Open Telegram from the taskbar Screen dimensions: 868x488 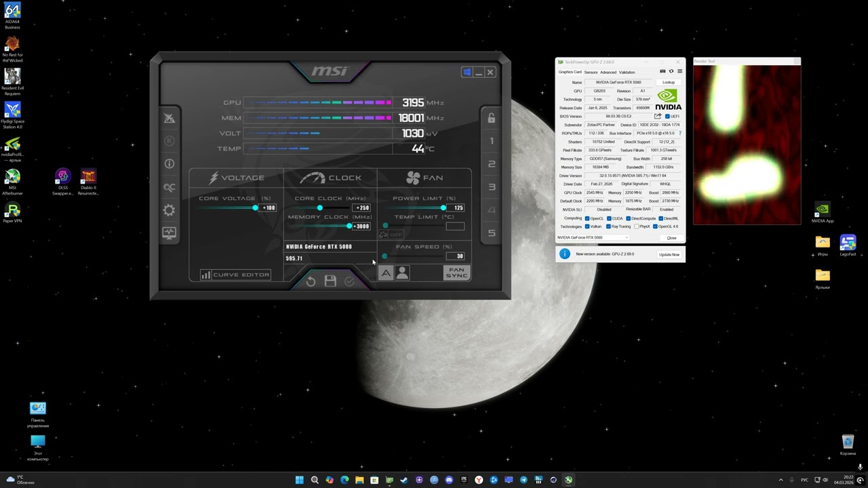[x=524, y=480]
